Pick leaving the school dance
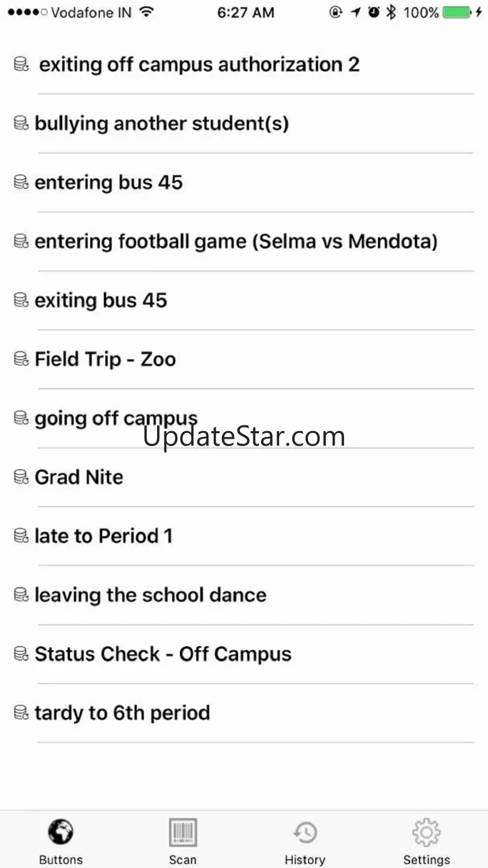Screen dimensions: 488x868 pyautogui.click(x=150, y=595)
